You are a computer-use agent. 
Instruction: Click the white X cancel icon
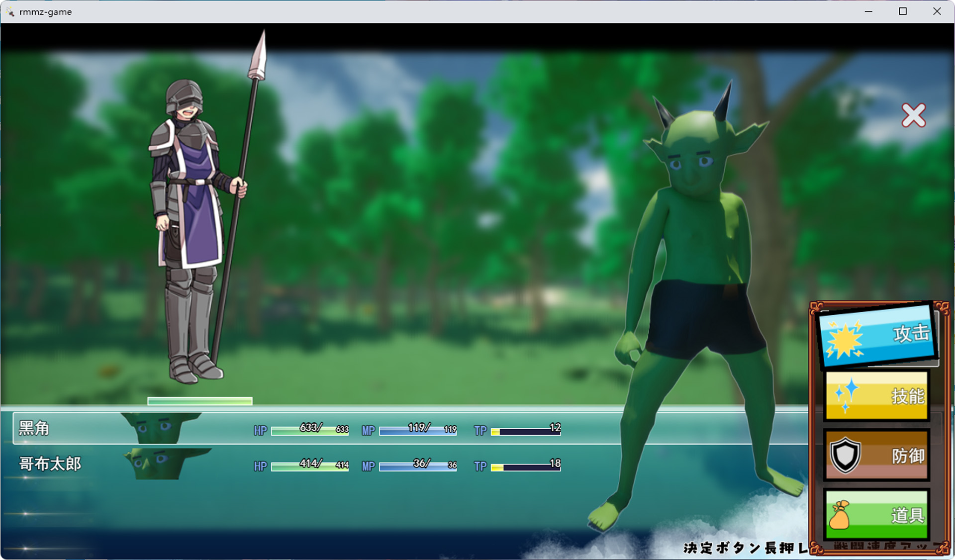(x=913, y=115)
